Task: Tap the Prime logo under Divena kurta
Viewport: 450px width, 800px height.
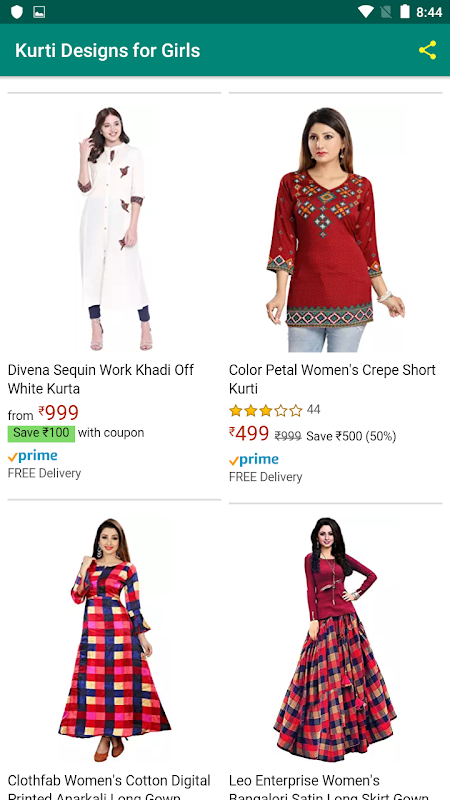Action: pyautogui.click(x=33, y=456)
